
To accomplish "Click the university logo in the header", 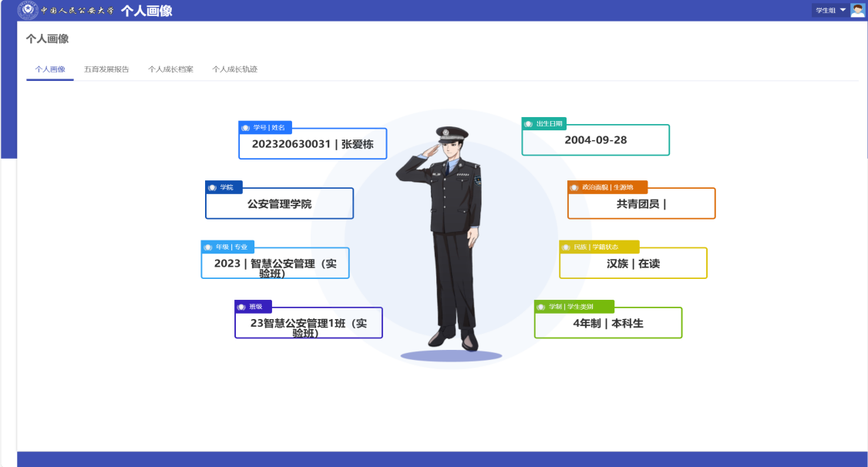I will (x=26, y=10).
